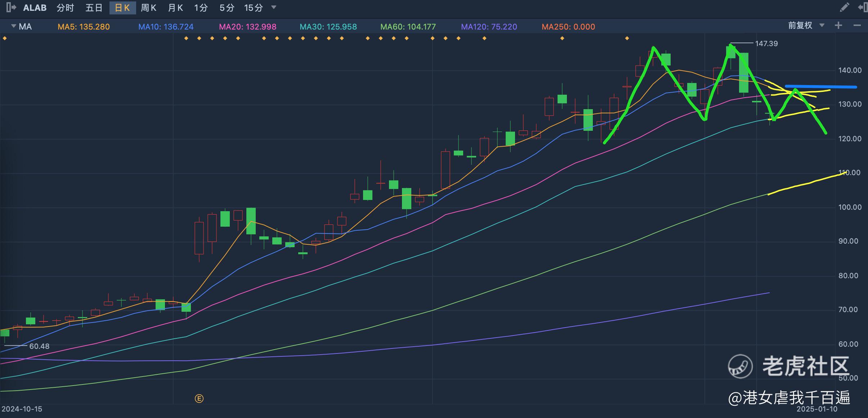Zoom in chart with plus icon
The width and height of the screenshot is (868, 418).
[838, 26]
